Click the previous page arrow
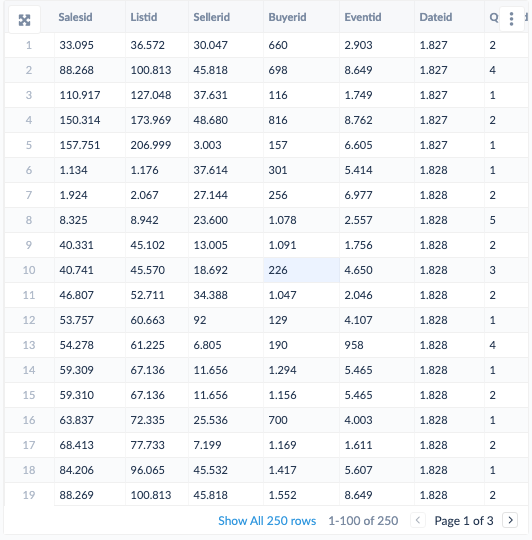The height and width of the screenshot is (540, 532). [x=418, y=520]
